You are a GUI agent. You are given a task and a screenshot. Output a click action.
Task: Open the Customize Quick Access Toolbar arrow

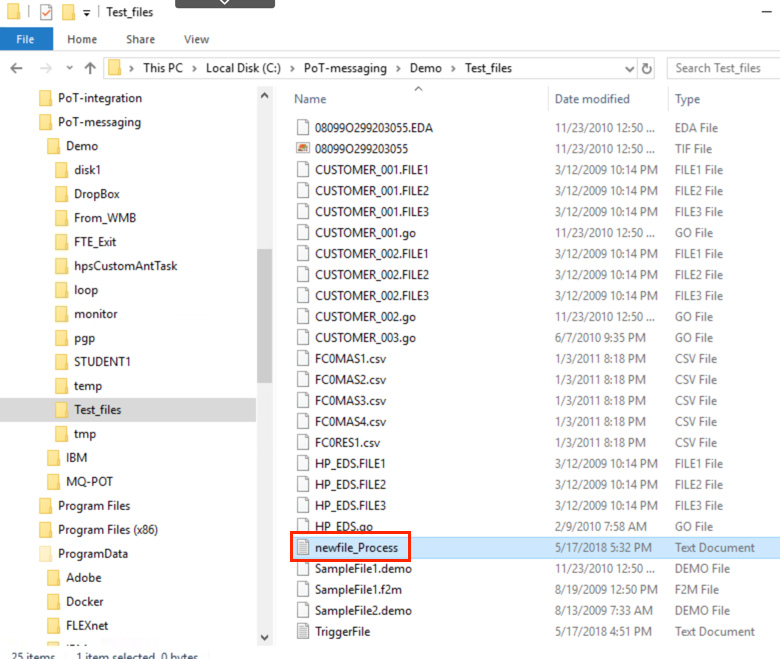[87, 13]
